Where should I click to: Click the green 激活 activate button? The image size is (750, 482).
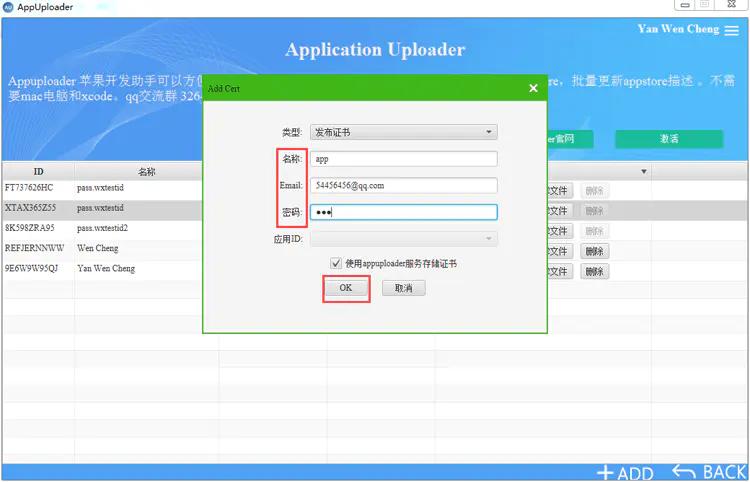[x=669, y=139]
